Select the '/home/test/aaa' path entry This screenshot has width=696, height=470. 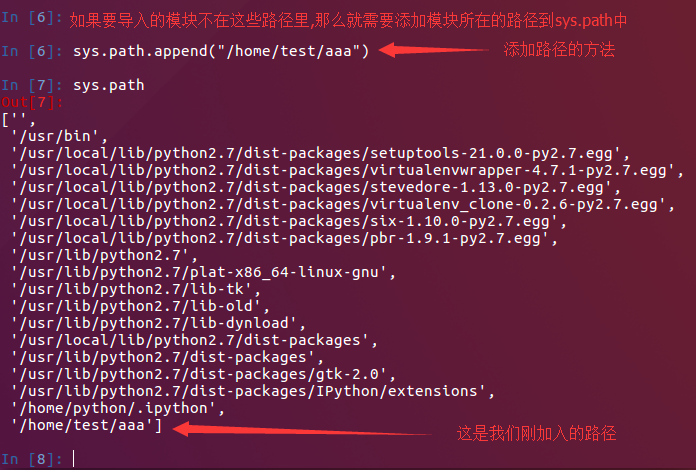[x=87, y=426]
